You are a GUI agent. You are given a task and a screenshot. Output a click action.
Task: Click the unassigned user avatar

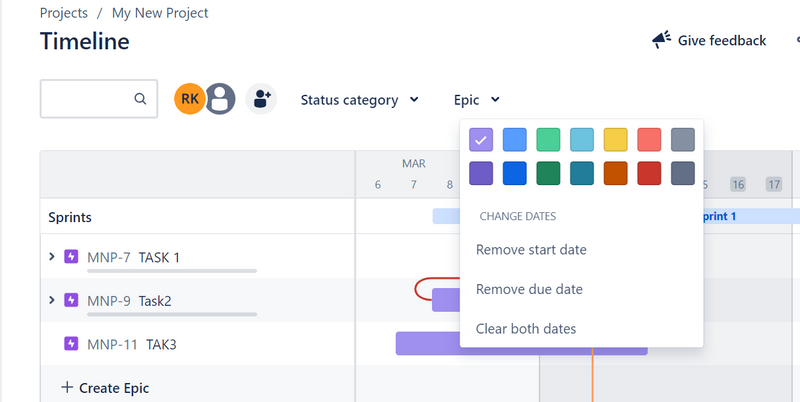pos(220,99)
